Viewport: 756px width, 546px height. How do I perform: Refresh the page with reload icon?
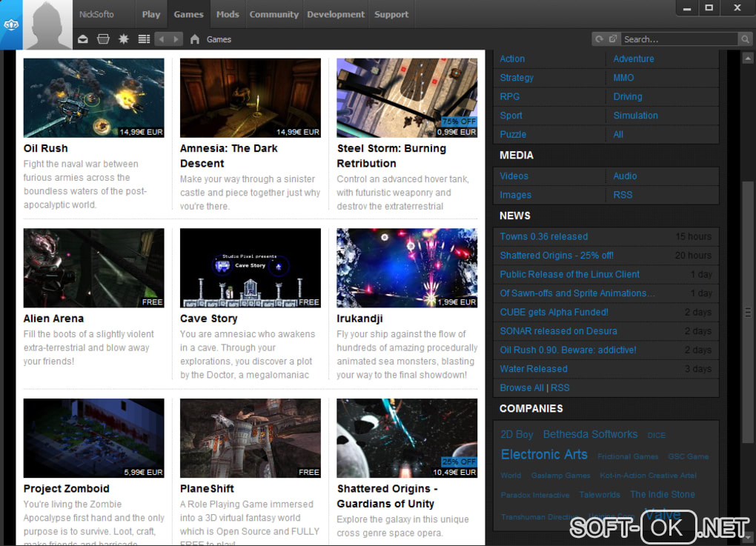[599, 39]
